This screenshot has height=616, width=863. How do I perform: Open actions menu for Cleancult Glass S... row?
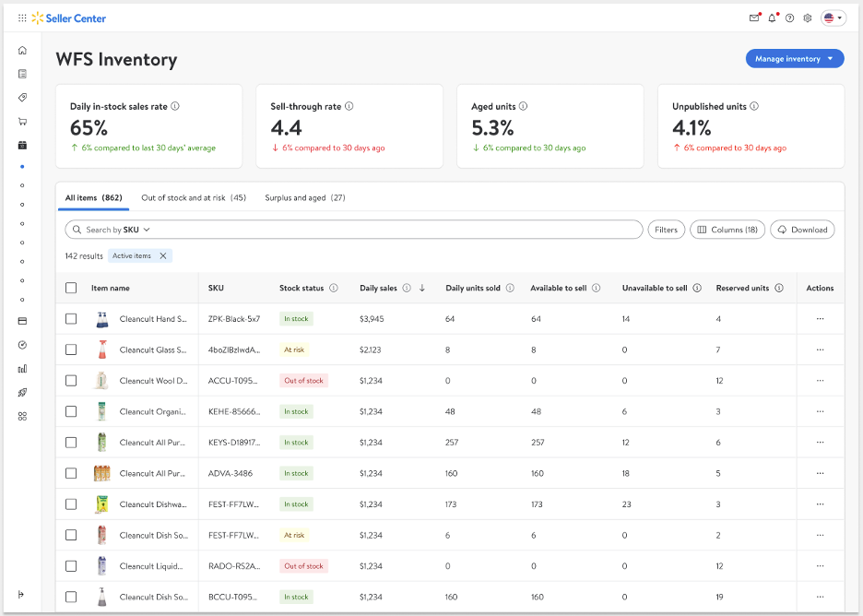(x=820, y=349)
